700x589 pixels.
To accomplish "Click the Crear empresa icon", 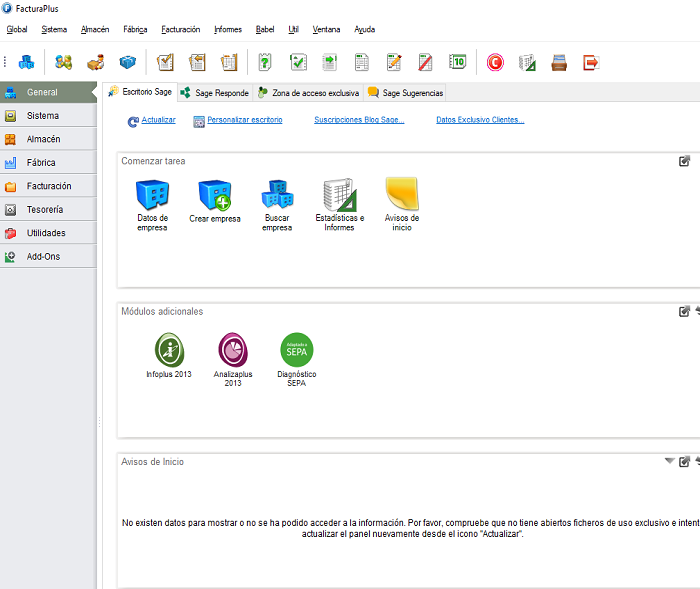I will (x=214, y=194).
